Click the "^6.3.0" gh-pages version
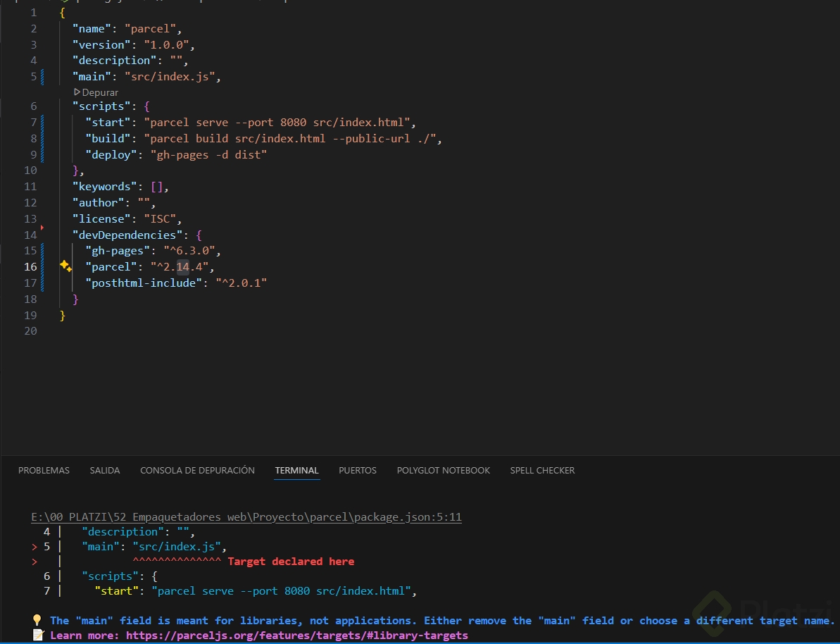Screen dimensions: 840x644 point(189,250)
